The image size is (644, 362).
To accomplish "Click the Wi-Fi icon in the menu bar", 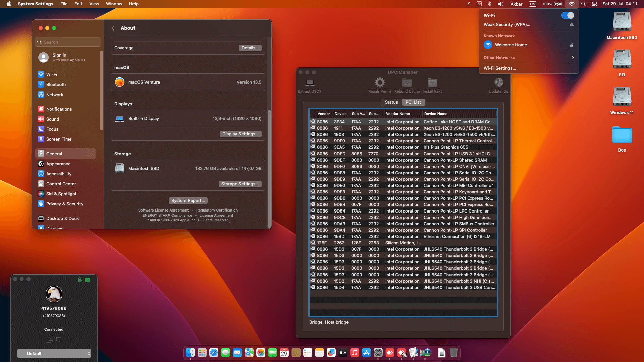I will tap(572, 4).
